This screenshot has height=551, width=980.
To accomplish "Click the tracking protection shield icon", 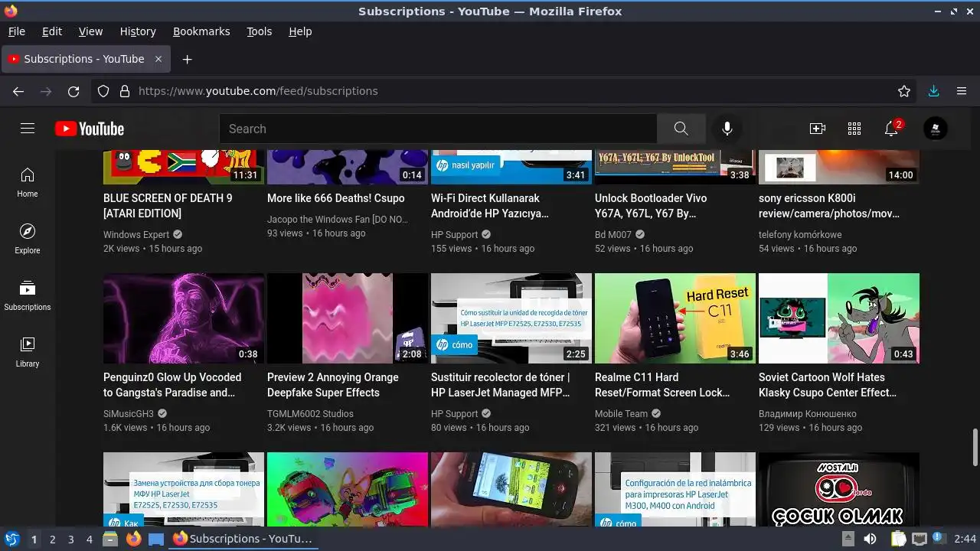I will click(x=103, y=91).
